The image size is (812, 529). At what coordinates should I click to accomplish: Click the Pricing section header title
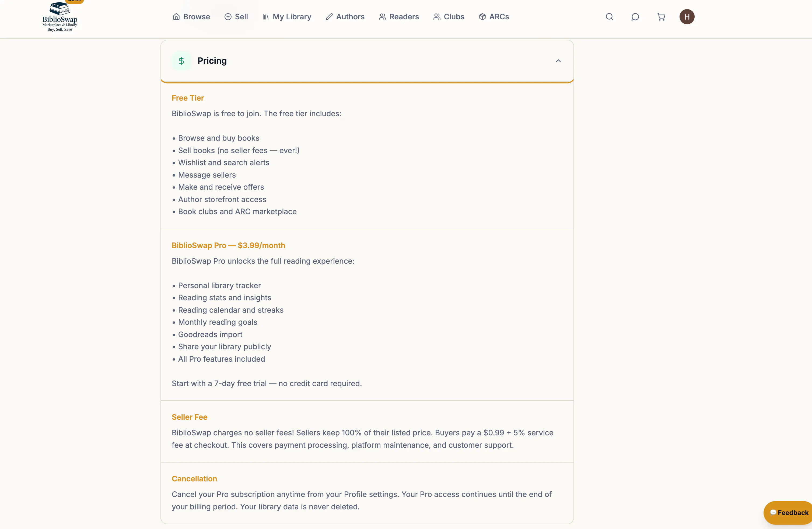click(212, 61)
